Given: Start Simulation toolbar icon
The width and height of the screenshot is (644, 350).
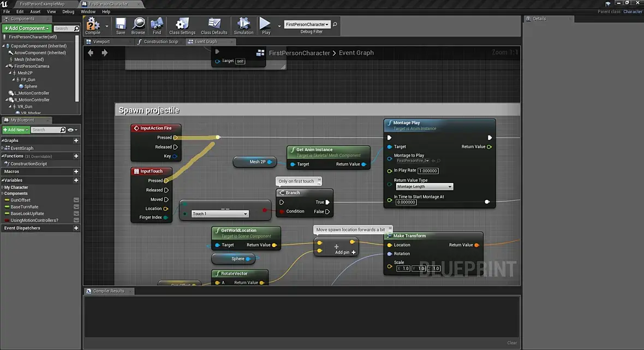Looking at the screenshot, I should [243, 24].
